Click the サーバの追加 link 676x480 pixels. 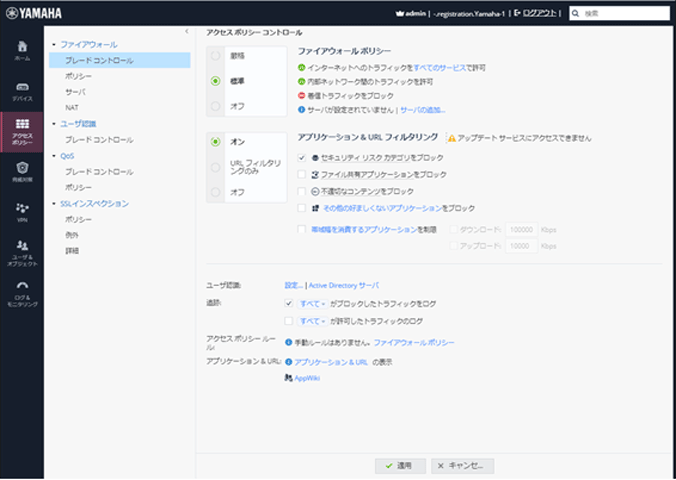click(x=423, y=109)
